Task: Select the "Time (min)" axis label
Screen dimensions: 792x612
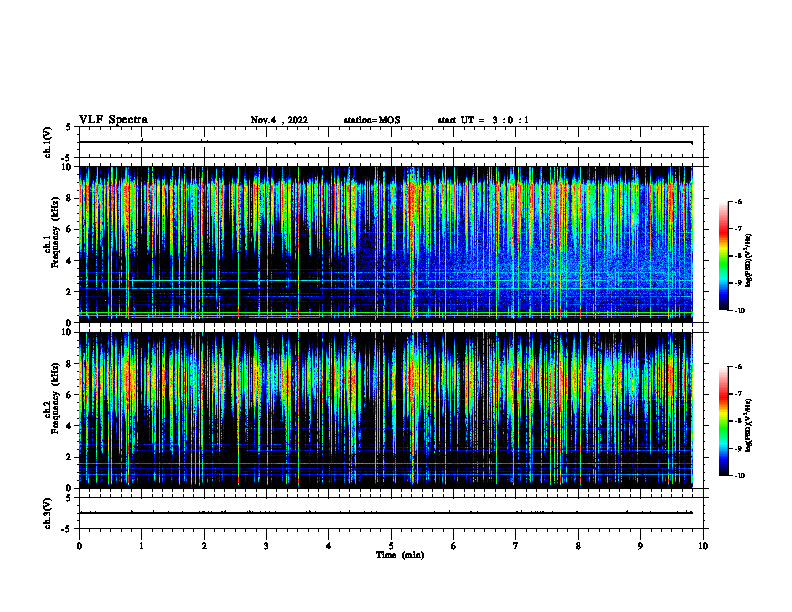Action: 400,555
